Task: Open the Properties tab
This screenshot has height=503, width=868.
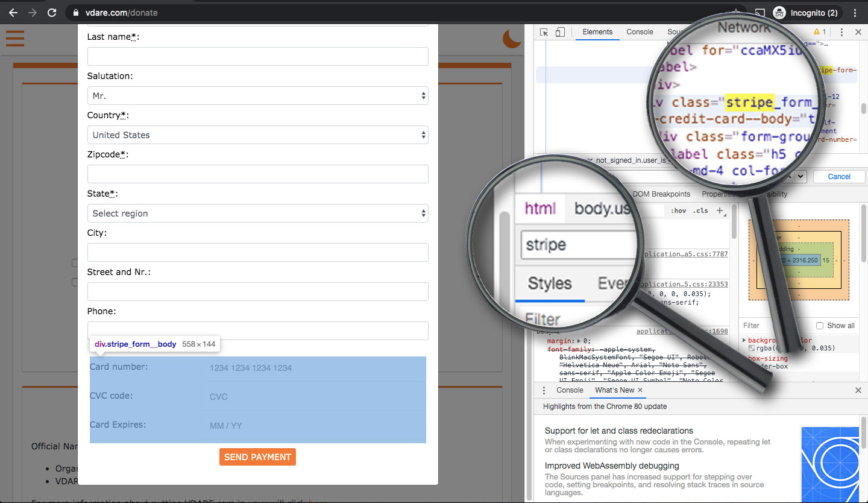Action: click(717, 194)
